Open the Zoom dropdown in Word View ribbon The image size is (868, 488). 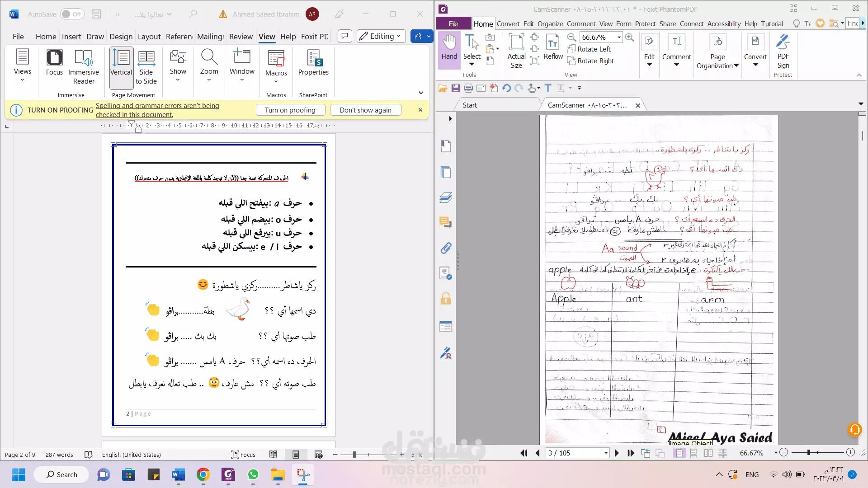pyautogui.click(x=209, y=66)
